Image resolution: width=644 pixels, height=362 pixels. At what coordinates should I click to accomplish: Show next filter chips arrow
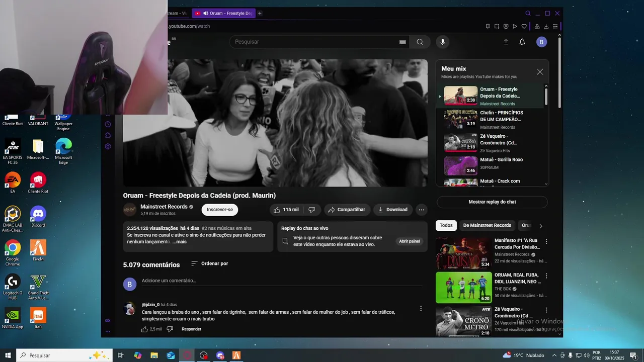[541, 226]
